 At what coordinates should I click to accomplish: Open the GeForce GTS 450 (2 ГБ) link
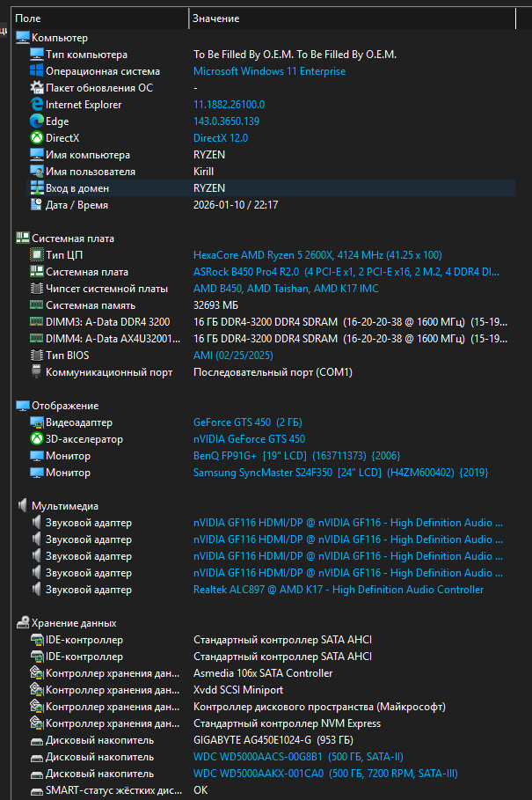pos(248,422)
